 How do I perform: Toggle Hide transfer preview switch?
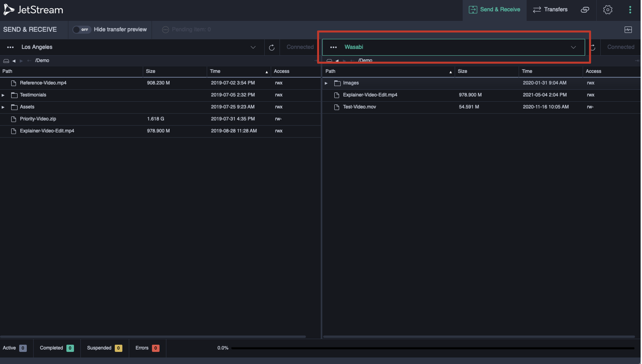click(x=81, y=30)
